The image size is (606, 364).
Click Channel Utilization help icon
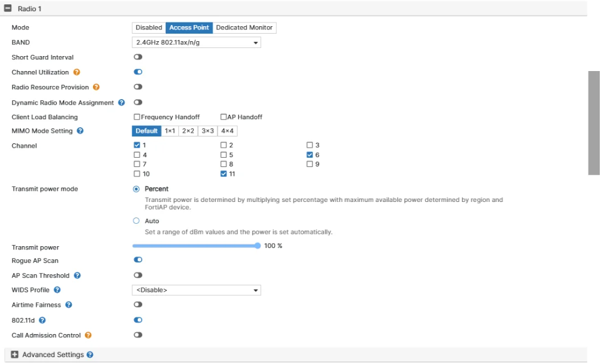(x=77, y=72)
